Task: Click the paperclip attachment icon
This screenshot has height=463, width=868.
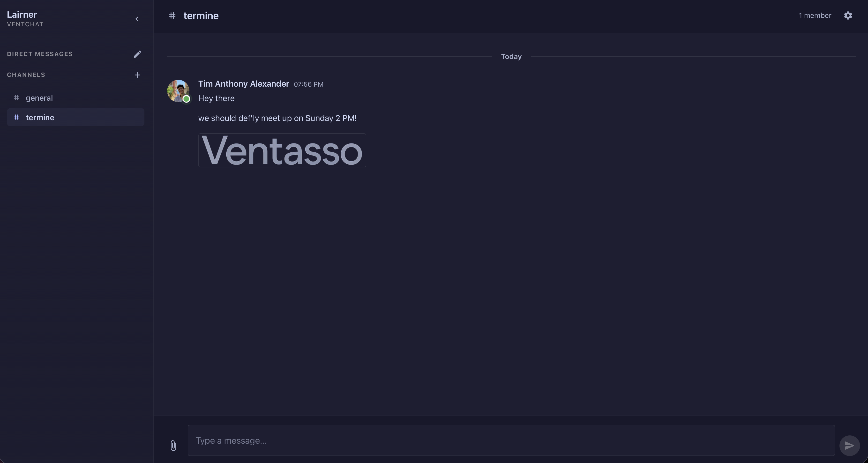Action: 173,446
